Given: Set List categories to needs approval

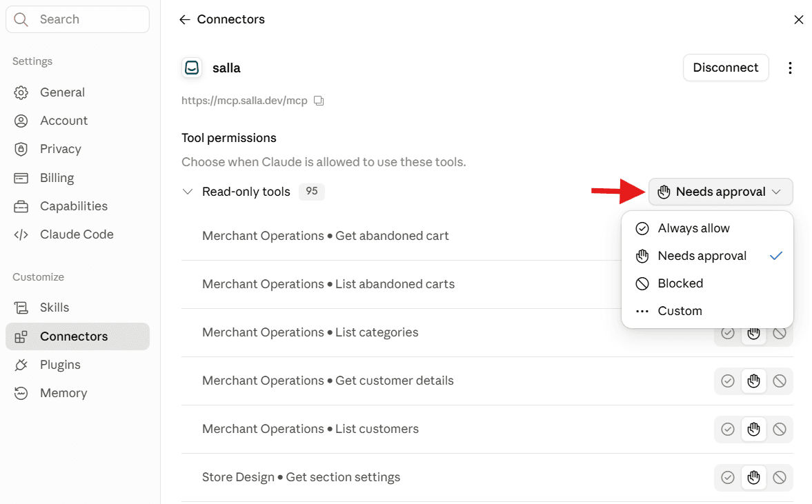Looking at the screenshot, I should point(753,333).
